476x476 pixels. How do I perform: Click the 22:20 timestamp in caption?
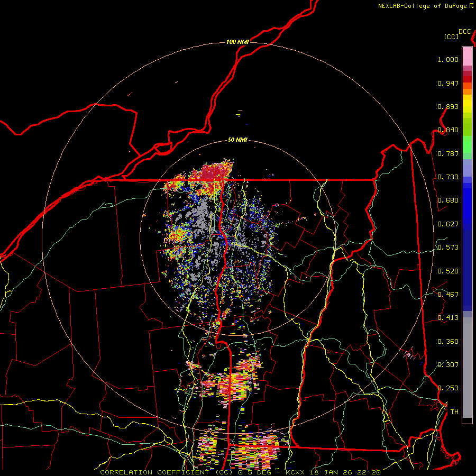pyautogui.click(x=370, y=472)
